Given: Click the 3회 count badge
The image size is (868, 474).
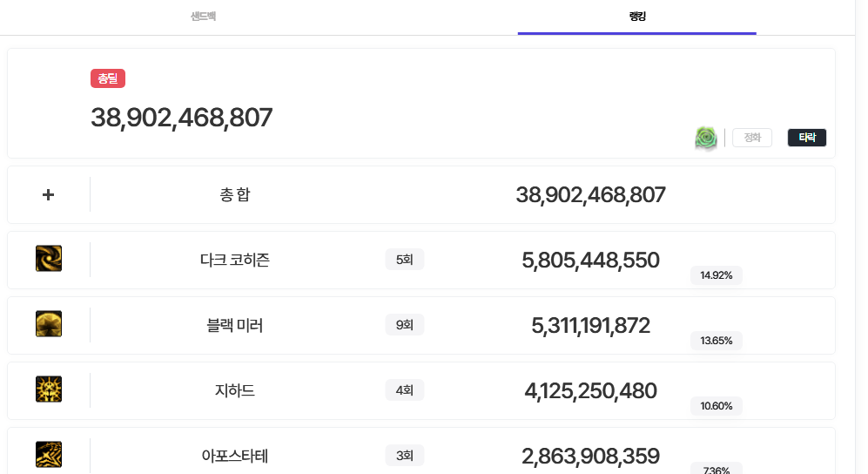Looking at the screenshot, I should tap(405, 455).
